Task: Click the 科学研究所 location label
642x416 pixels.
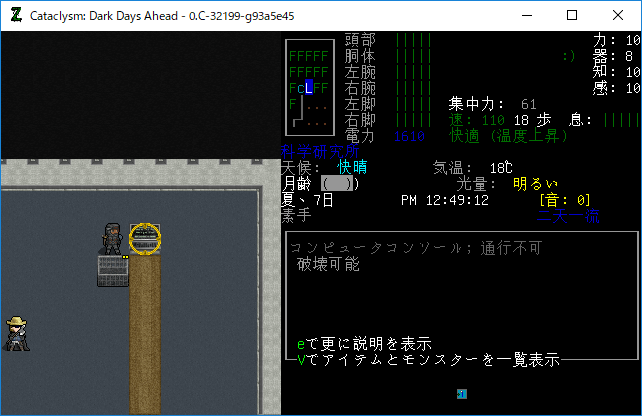Action: pyautogui.click(x=320, y=152)
